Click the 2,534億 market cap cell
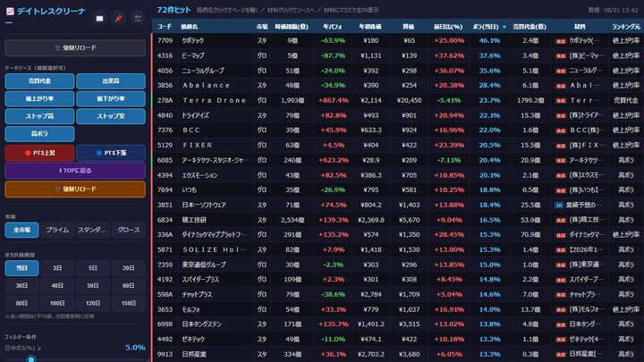The height and width of the screenshot is (362, 644). 292,220
